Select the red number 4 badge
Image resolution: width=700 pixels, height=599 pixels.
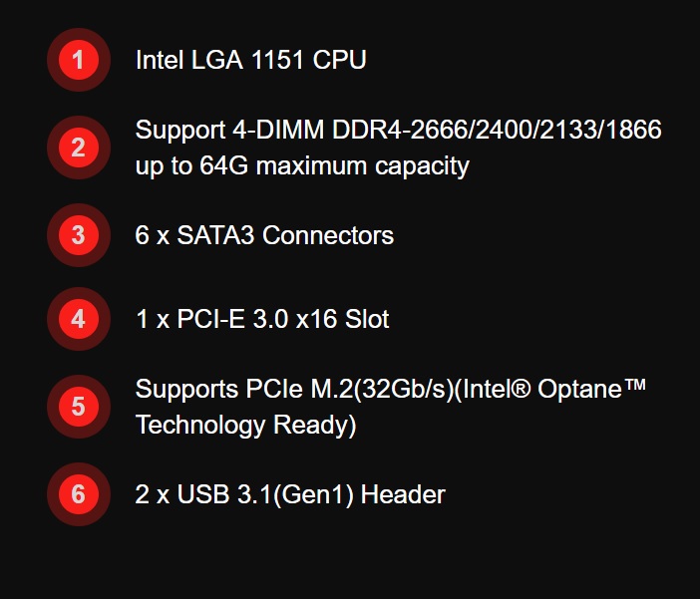pyautogui.click(x=79, y=319)
